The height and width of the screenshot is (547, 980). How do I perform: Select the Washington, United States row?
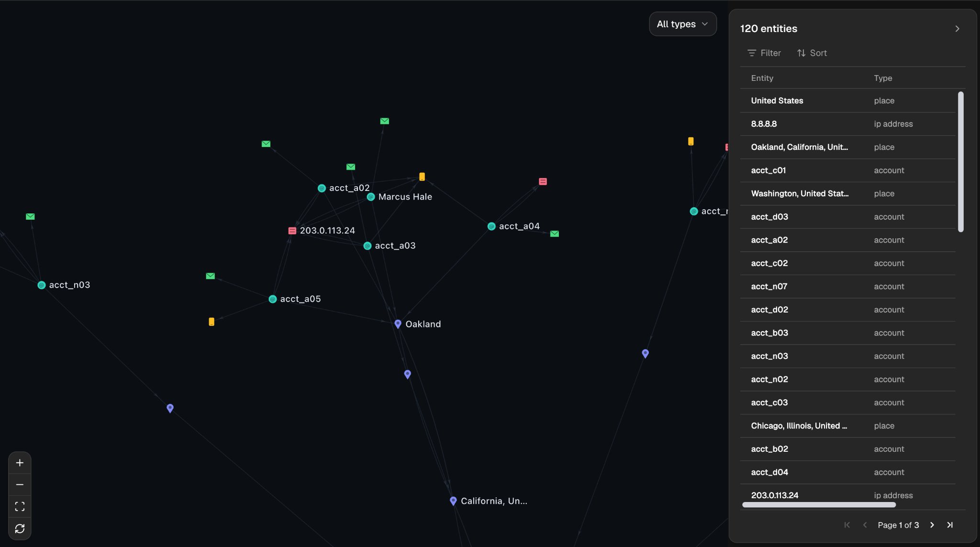coord(847,193)
